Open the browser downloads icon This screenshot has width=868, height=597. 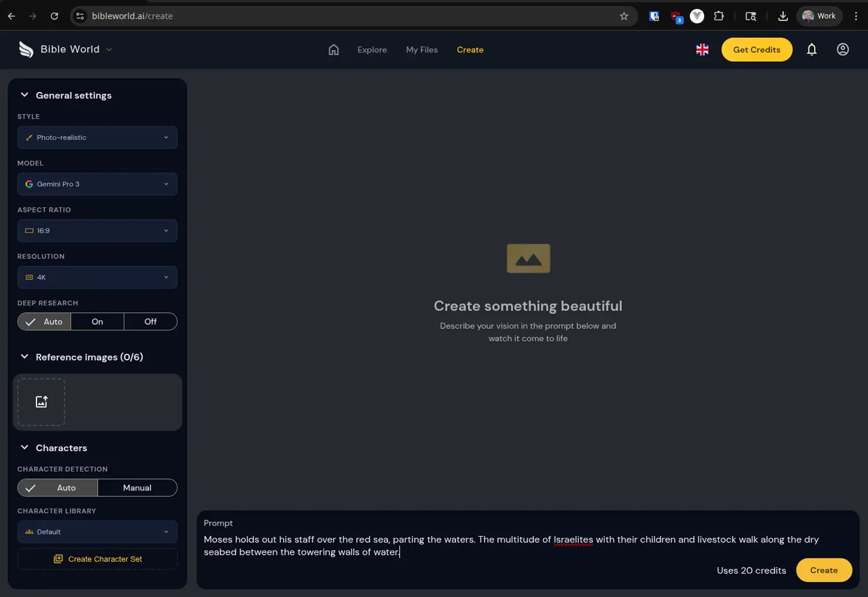click(782, 16)
